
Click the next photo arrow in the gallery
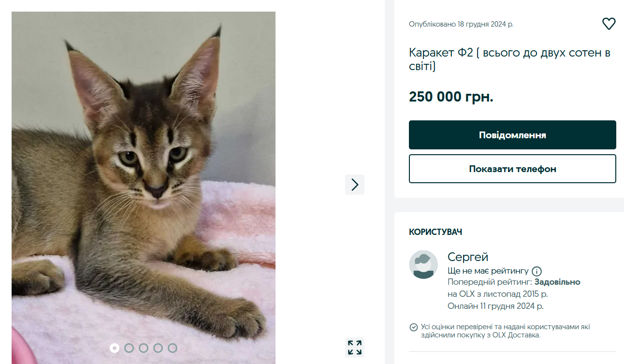pos(354,185)
